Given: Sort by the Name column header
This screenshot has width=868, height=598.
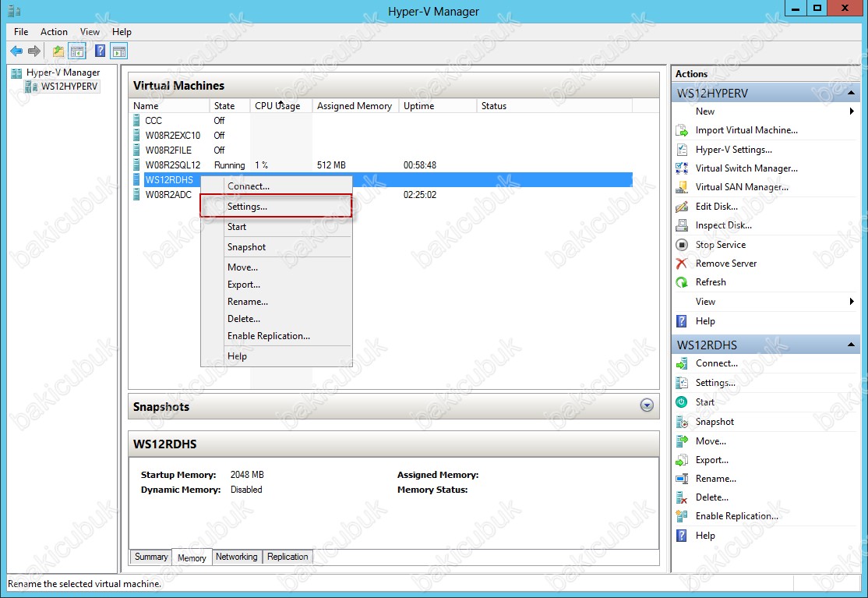Looking at the screenshot, I should pos(169,106).
